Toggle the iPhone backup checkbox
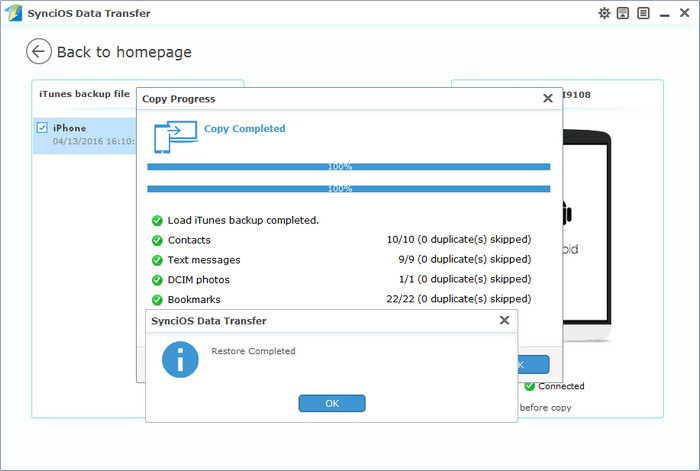 click(x=42, y=128)
